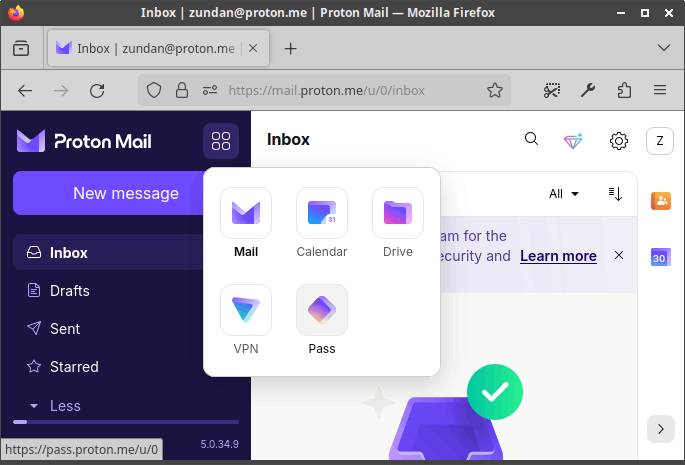
Task: Open the All filter dropdown
Action: (x=564, y=194)
